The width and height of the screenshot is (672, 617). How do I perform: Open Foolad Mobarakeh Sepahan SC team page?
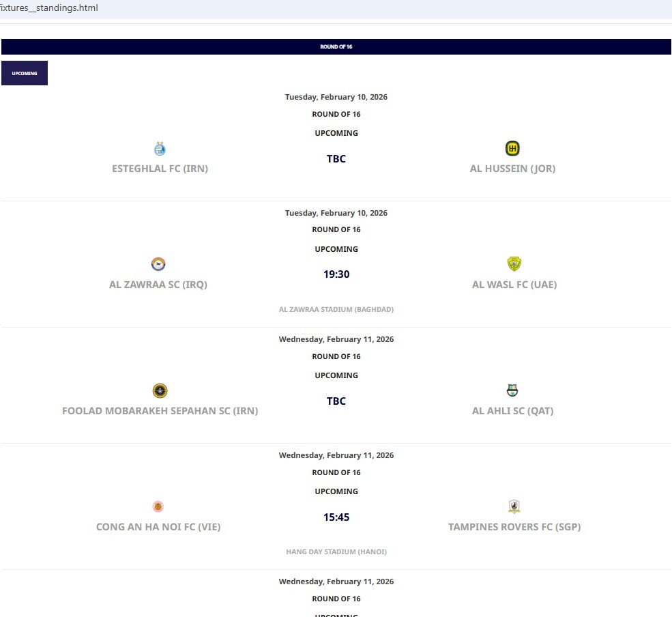[x=160, y=411]
